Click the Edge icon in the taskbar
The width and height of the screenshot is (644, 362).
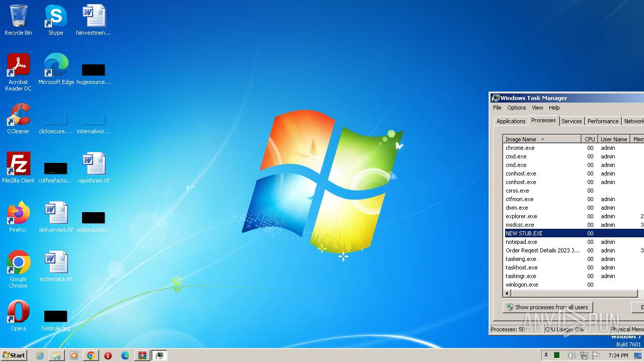[x=125, y=355]
